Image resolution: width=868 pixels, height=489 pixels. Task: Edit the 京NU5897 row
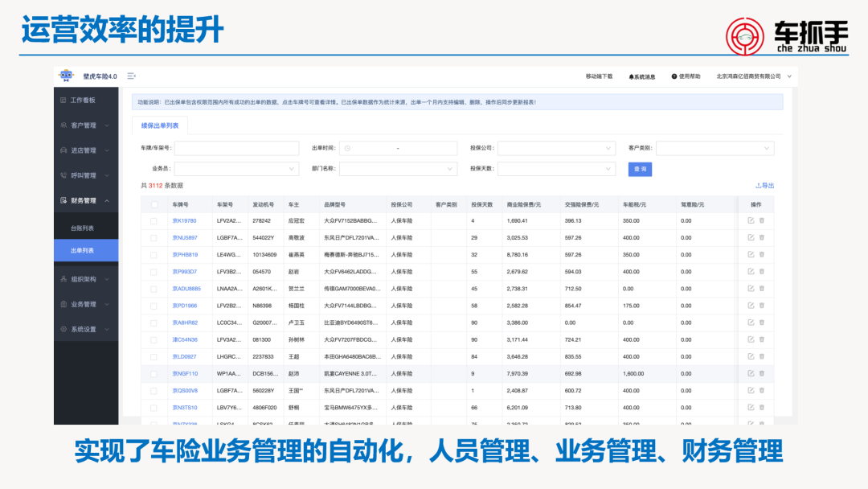coord(751,237)
